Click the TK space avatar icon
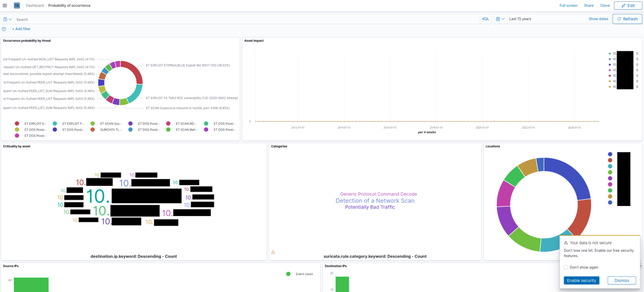Screen dimensions: 644x292 coord(17,6)
